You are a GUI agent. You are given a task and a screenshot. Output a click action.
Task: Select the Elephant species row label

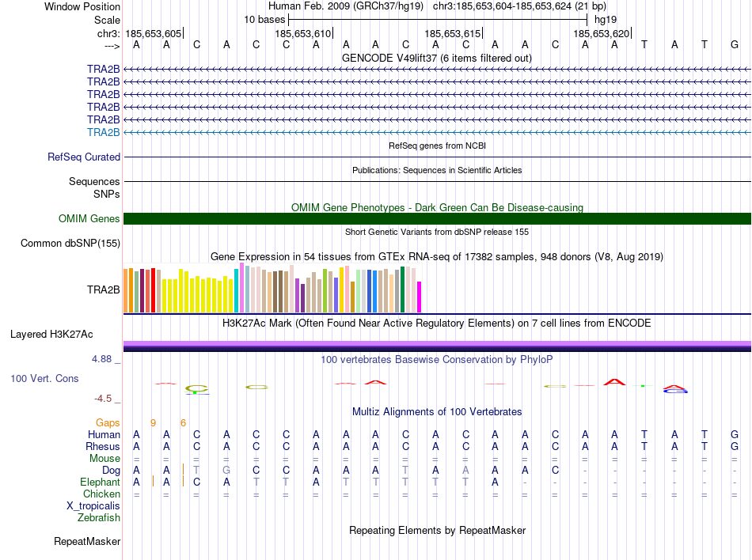100,482
